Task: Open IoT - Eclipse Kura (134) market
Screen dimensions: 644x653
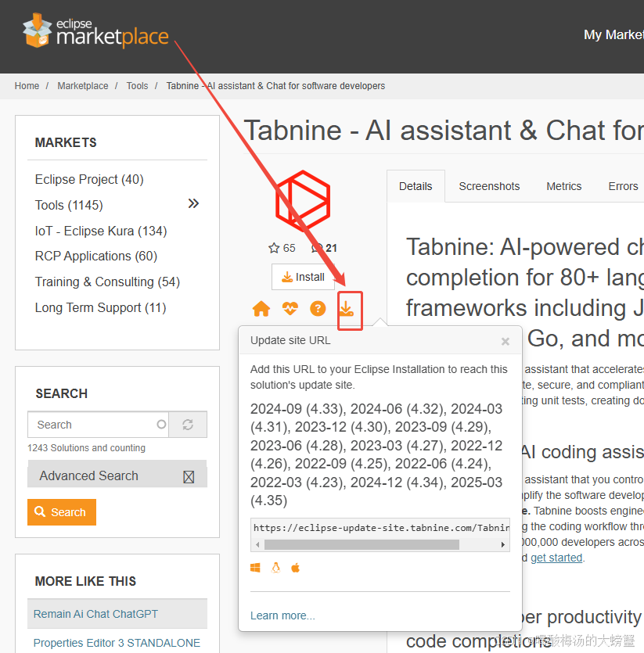Action: [x=101, y=231]
